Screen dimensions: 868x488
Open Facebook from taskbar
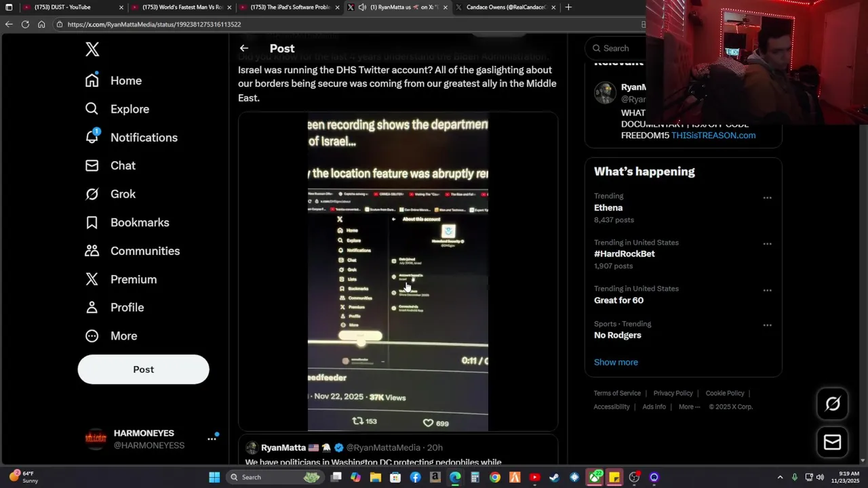[x=415, y=477]
